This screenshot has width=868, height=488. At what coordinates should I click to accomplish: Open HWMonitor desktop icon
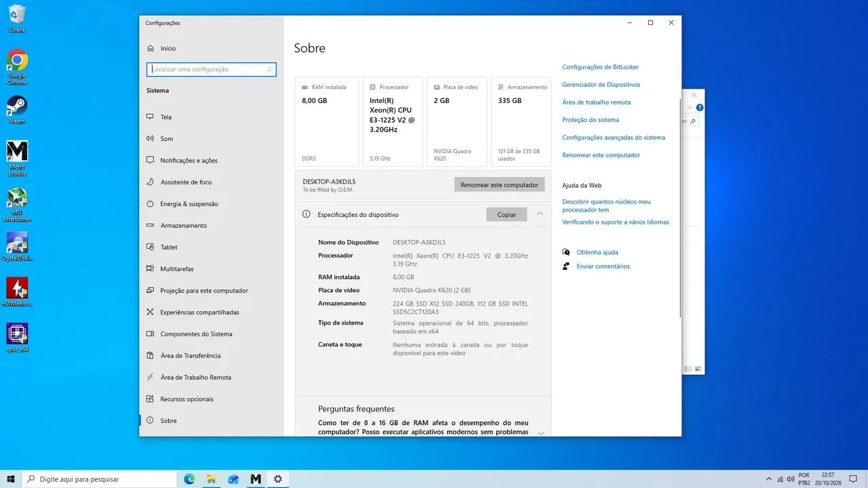tap(17, 292)
